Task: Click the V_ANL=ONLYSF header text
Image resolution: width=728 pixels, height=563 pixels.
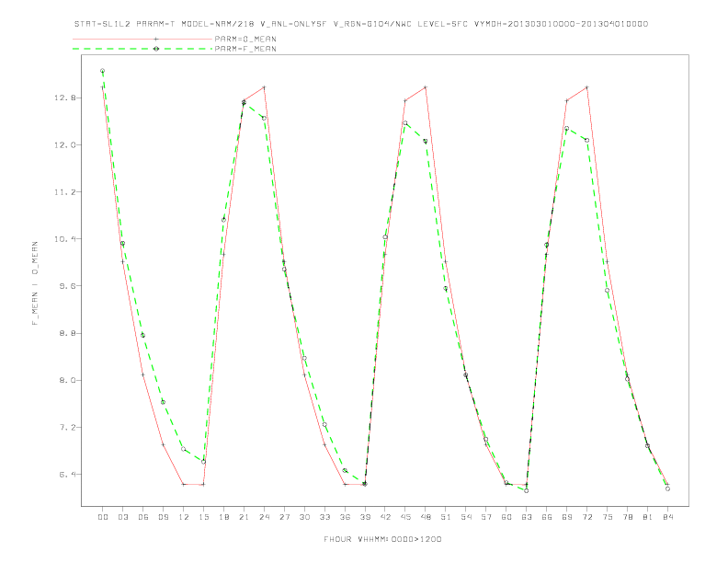Action: point(293,24)
